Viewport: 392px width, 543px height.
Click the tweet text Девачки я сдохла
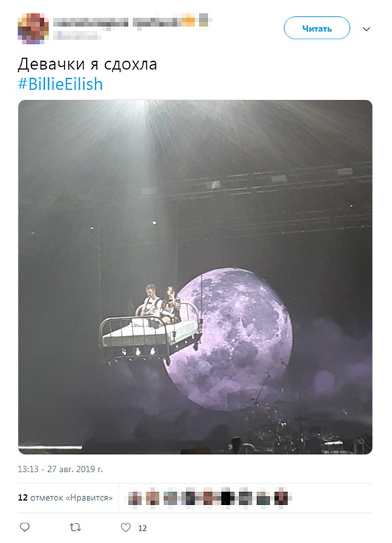[87, 64]
